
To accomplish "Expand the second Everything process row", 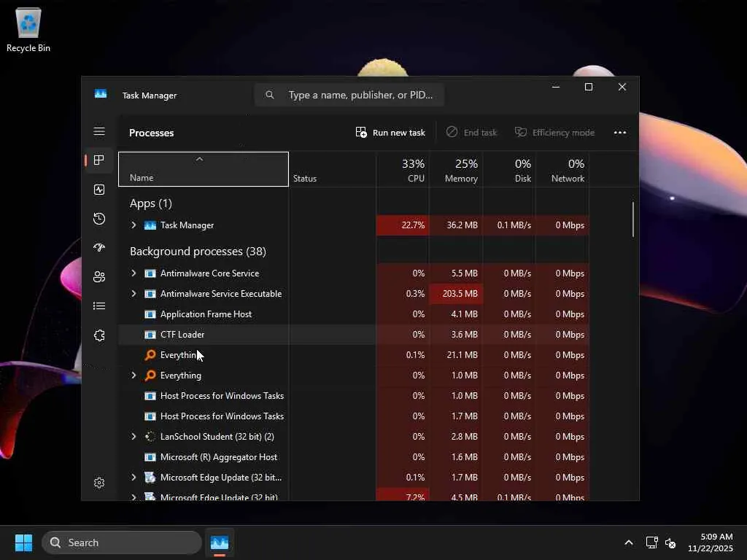I will (133, 376).
